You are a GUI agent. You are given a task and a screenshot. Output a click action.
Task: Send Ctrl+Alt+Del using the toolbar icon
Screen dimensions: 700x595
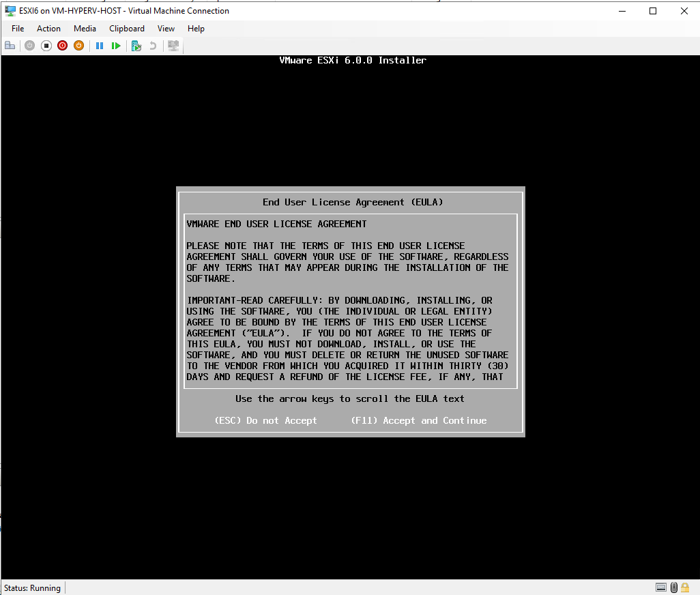(10, 46)
